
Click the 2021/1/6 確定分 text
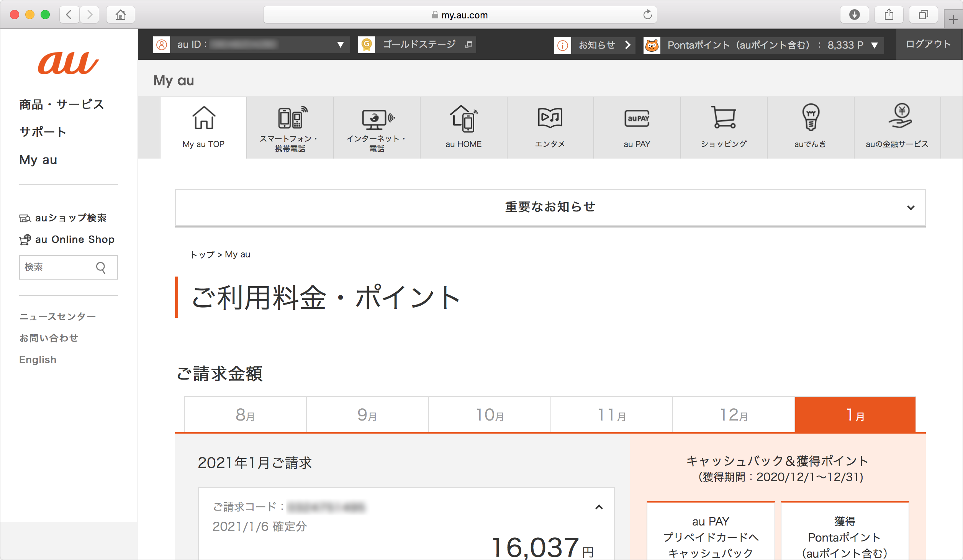[260, 527]
